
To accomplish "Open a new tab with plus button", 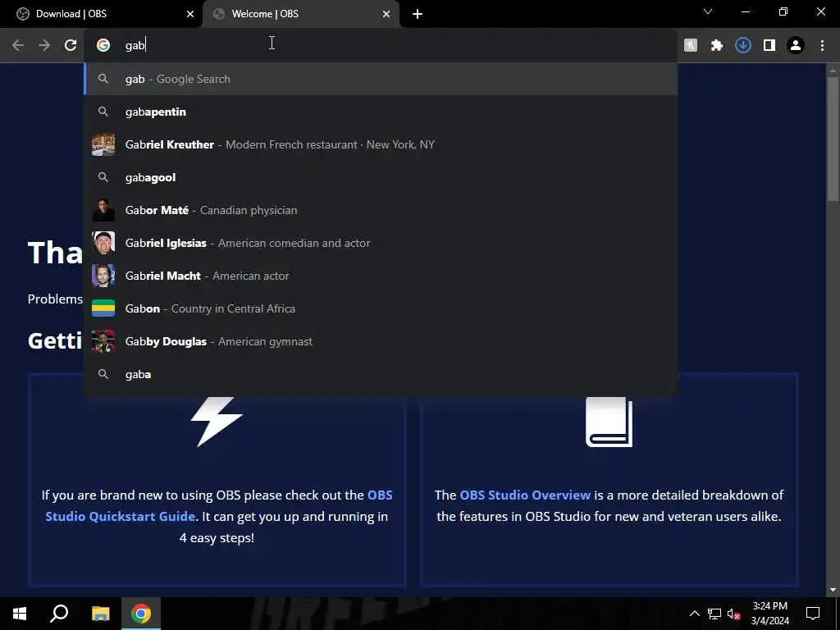I will pos(418,14).
